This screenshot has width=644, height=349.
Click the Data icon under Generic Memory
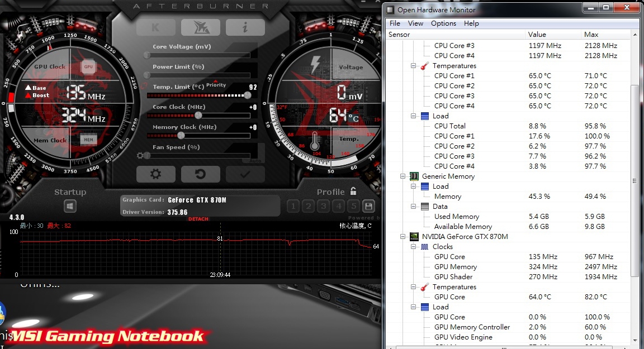click(x=425, y=206)
